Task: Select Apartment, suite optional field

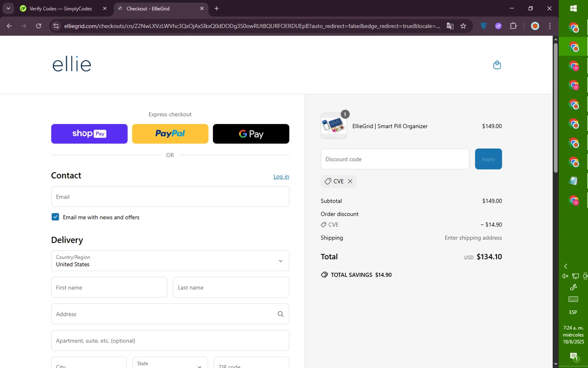Action: (170, 341)
